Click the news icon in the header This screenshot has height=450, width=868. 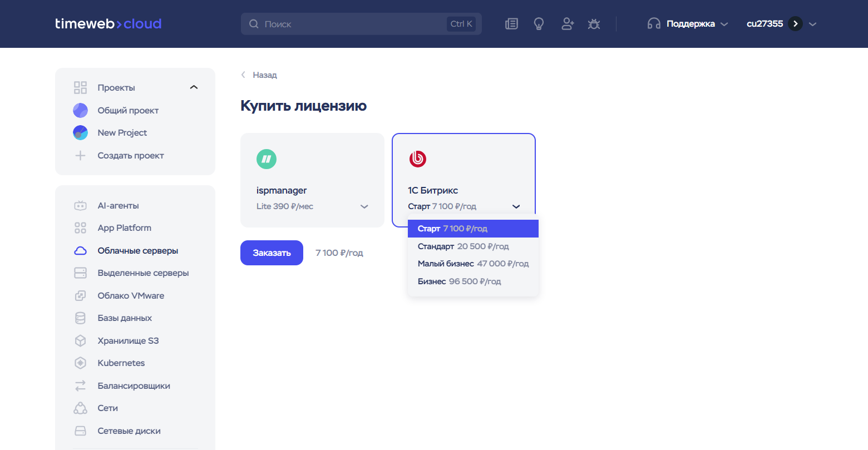pyautogui.click(x=511, y=24)
